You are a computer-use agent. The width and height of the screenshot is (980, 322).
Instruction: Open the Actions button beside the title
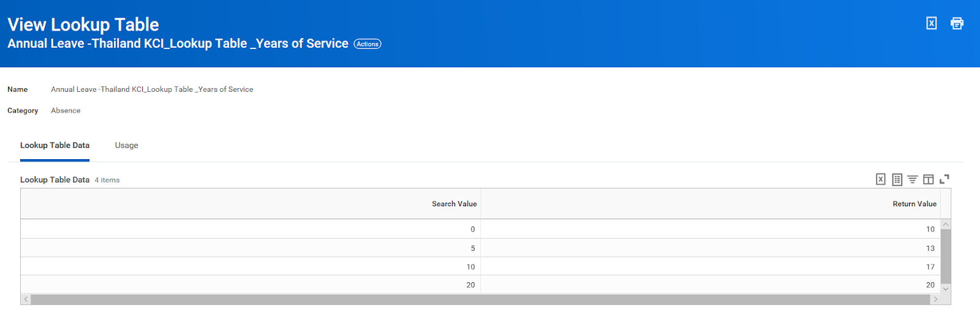point(367,44)
